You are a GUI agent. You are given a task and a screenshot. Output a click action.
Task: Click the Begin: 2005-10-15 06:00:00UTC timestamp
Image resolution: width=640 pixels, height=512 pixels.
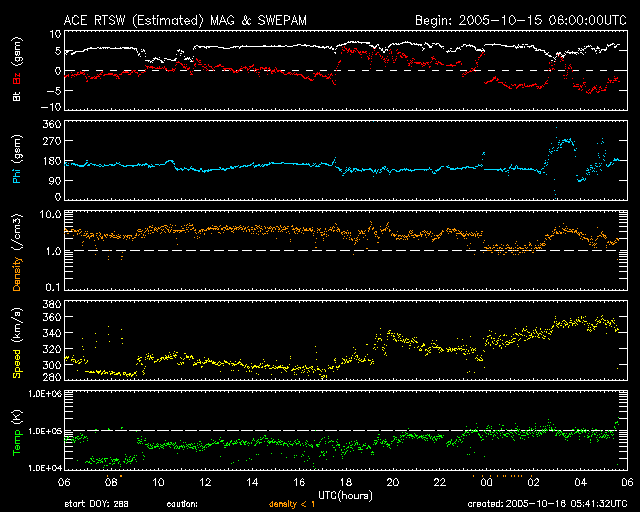coord(521,20)
